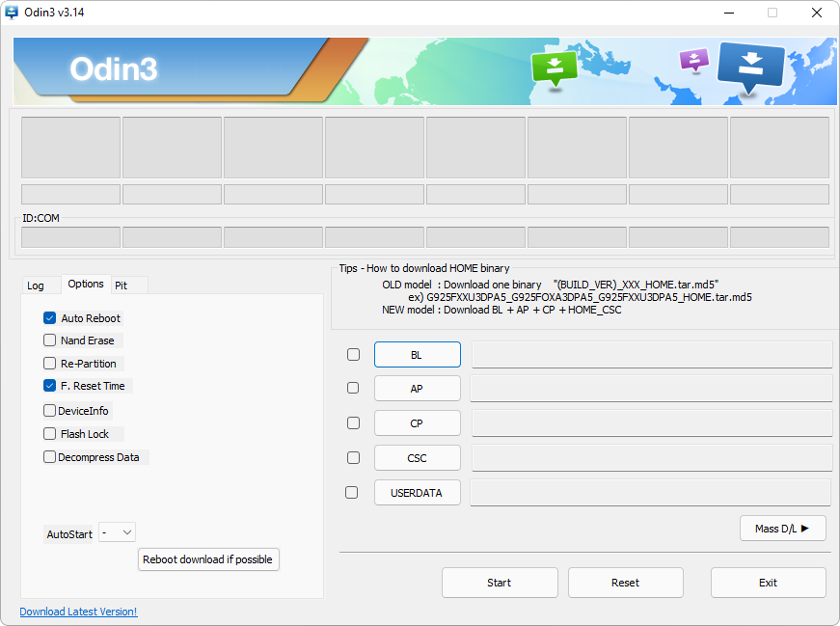840x626 pixels.
Task: Select the Options tab
Action: coord(86,284)
